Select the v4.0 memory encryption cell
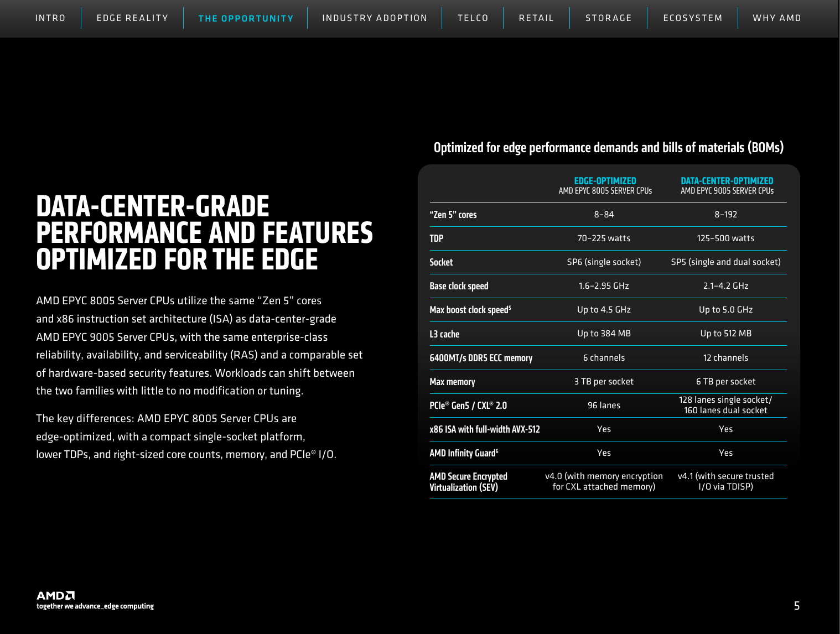Screen dimensions: 840x634 [x=604, y=481]
